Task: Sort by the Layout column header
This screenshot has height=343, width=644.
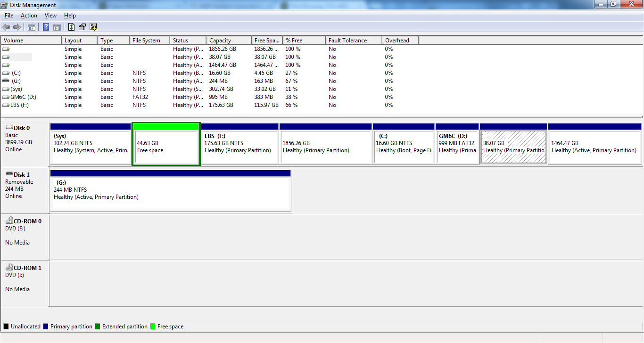Action: [79, 41]
